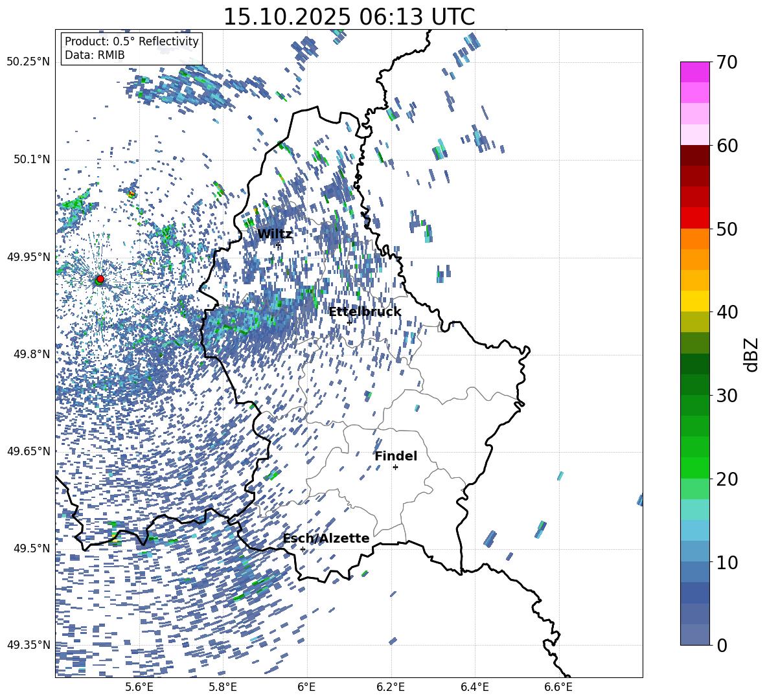
Task: Click the 49.65°N latitude label
Action: point(29,451)
